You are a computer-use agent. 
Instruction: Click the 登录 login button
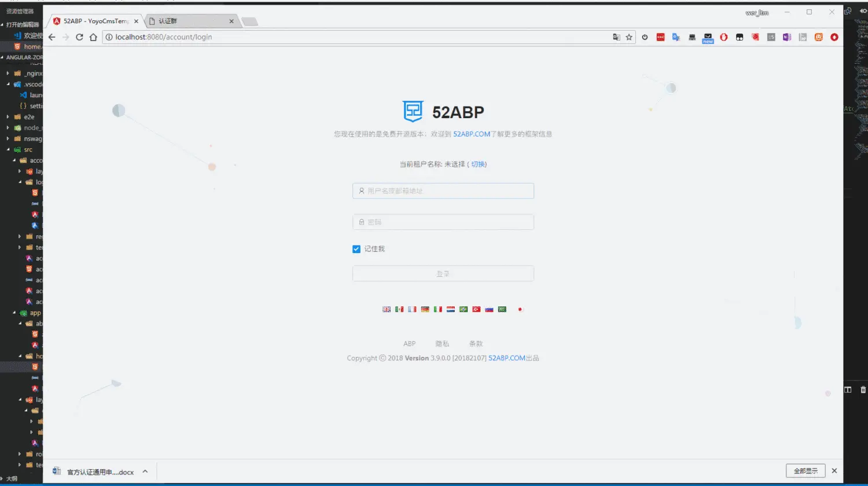tap(443, 273)
